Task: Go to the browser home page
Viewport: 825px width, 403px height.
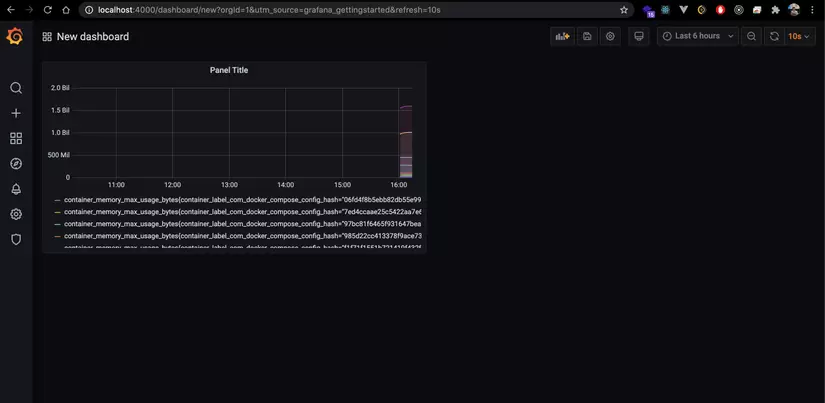Action: pos(66,9)
